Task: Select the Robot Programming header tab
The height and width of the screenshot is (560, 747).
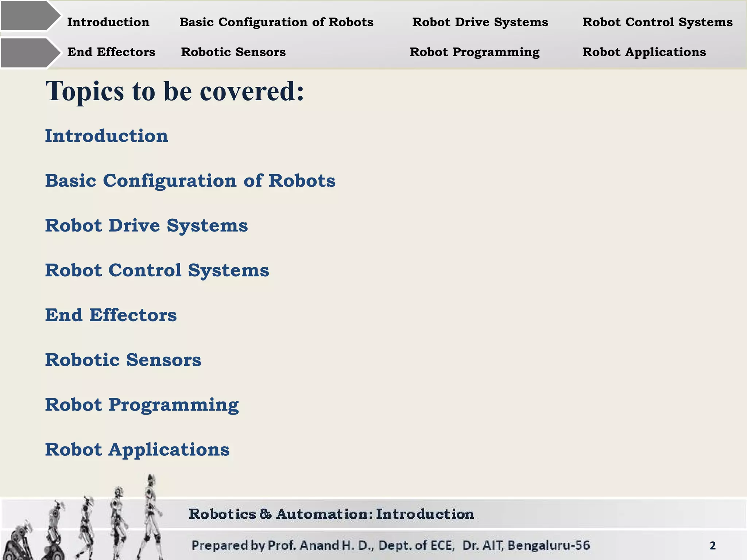Action: [x=475, y=52]
